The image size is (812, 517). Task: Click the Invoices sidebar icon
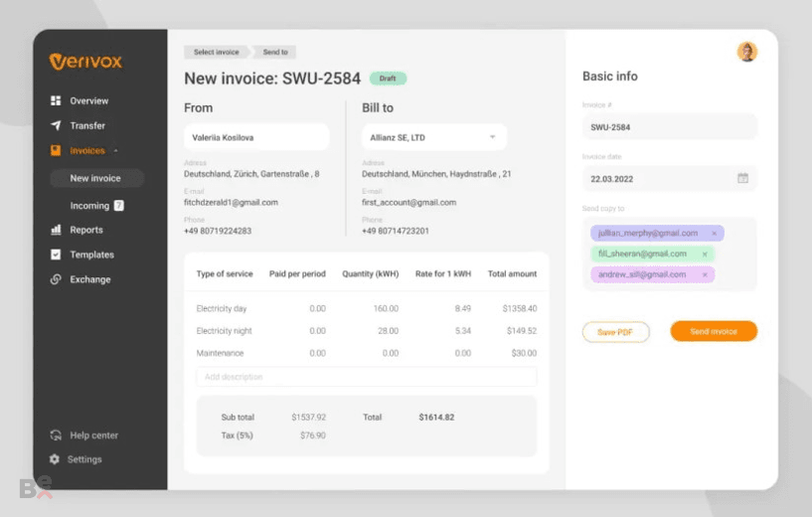[56, 150]
